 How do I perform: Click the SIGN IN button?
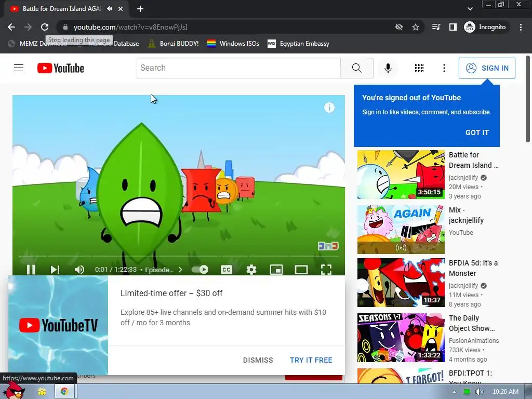[487, 68]
